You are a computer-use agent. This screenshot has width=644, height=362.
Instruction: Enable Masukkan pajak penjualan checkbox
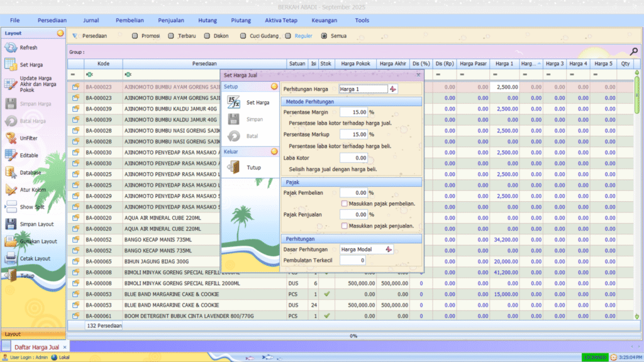pyautogui.click(x=344, y=226)
